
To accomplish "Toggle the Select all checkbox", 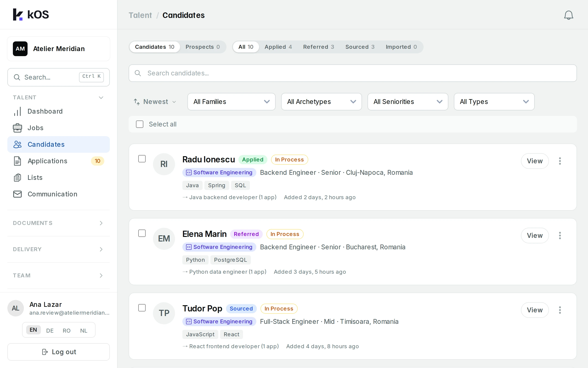I will click(140, 124).
